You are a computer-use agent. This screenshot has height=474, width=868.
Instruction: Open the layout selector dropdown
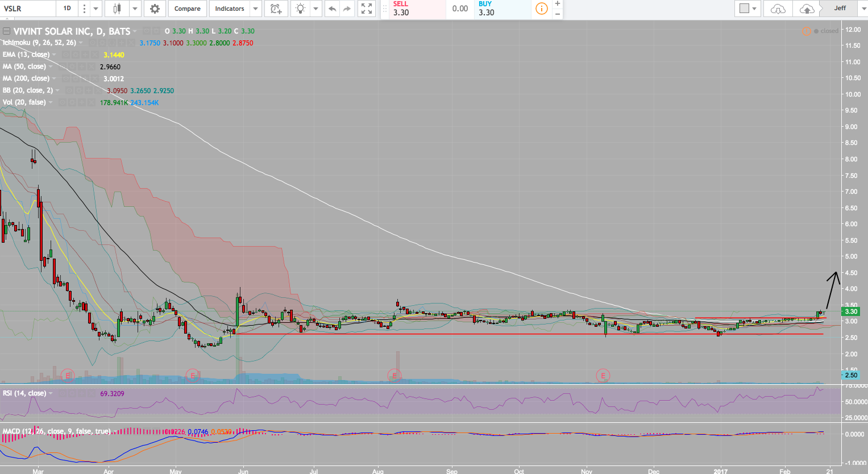pyautogui.click(x=747, y=9)
